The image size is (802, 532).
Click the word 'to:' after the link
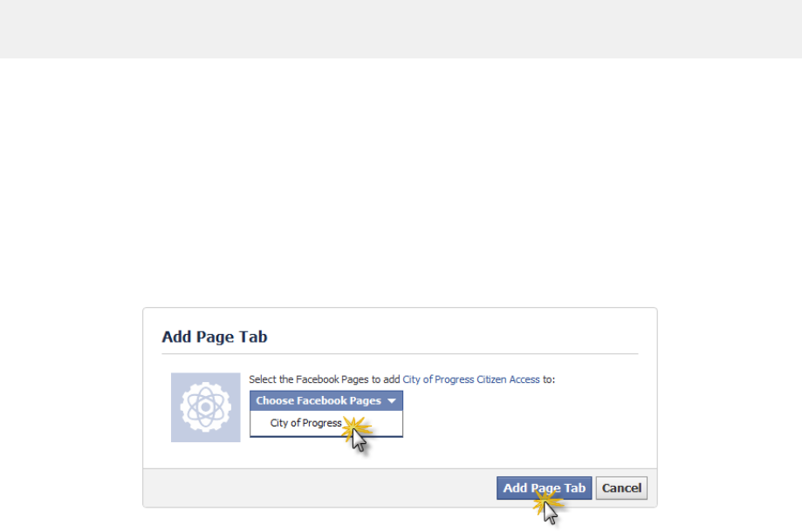(549, 379)
